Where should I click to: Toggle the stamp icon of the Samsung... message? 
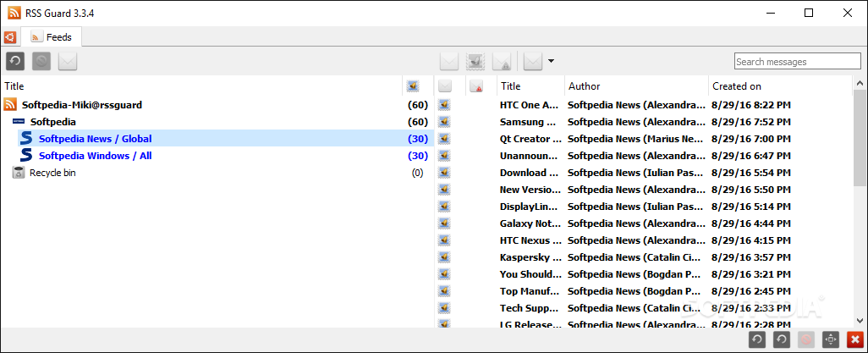(x=443, y=121)
